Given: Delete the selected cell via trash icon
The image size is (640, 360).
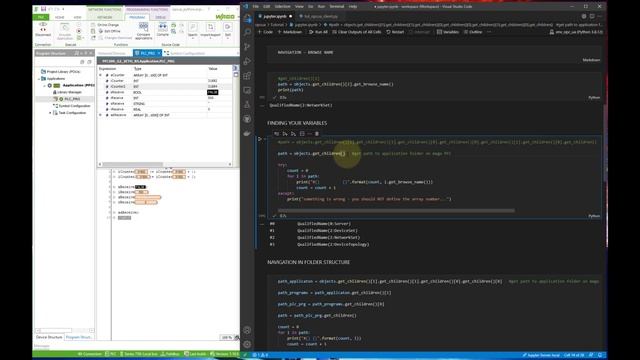Looking at the screenshot, I should [x=317, y=133].
